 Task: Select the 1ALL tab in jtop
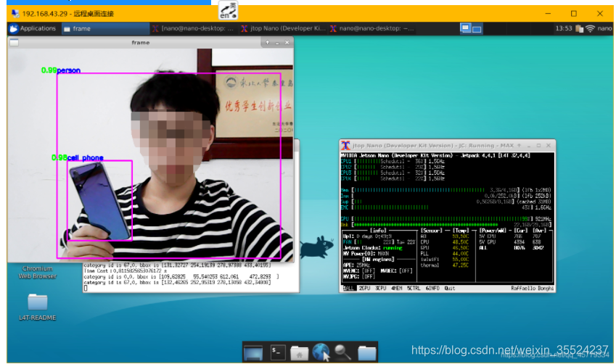coord(349,288)
